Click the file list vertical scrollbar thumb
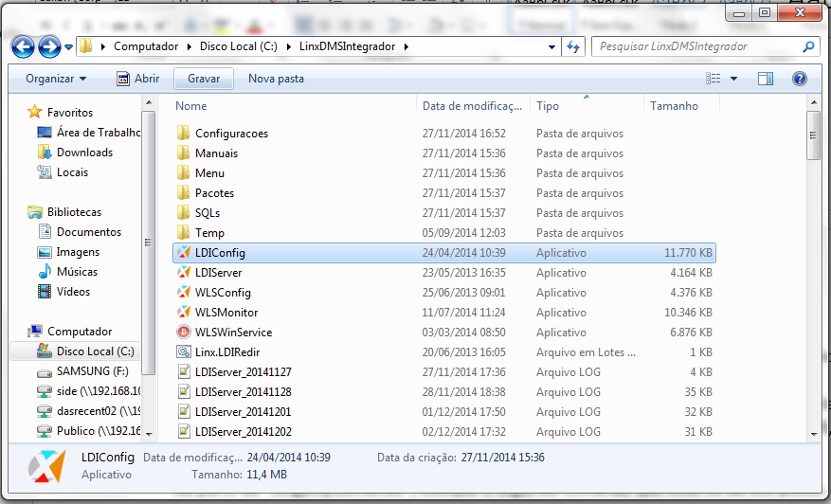831x504 pixels. pos(814,135)
